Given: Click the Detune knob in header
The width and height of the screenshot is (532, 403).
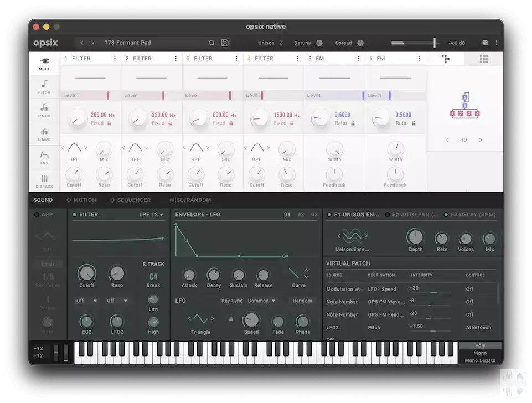Looking at the screenshot, I should pos(319,43).
